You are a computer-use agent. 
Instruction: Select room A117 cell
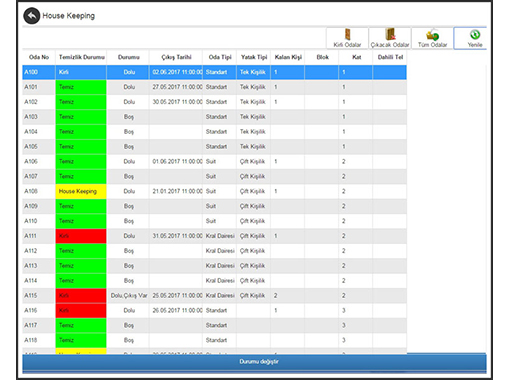click(39, 325)
